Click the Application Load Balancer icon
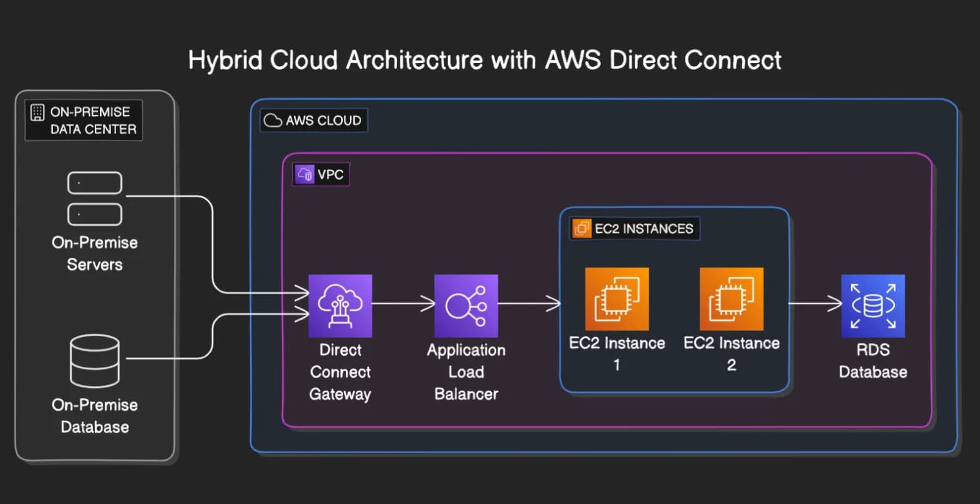980x504 pixels. [466, 305]
